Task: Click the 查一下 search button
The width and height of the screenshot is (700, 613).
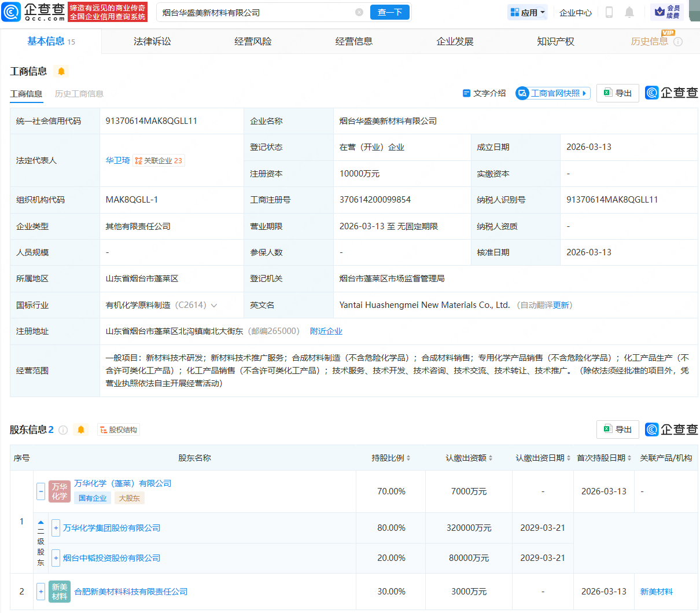Action: pyautogui.click(x=389, y=12)
